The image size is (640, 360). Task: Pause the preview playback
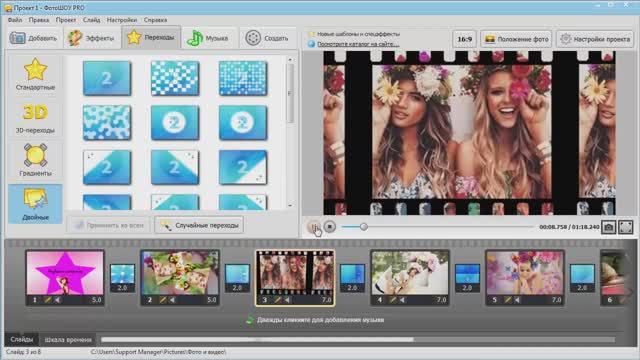coord(314,227)
